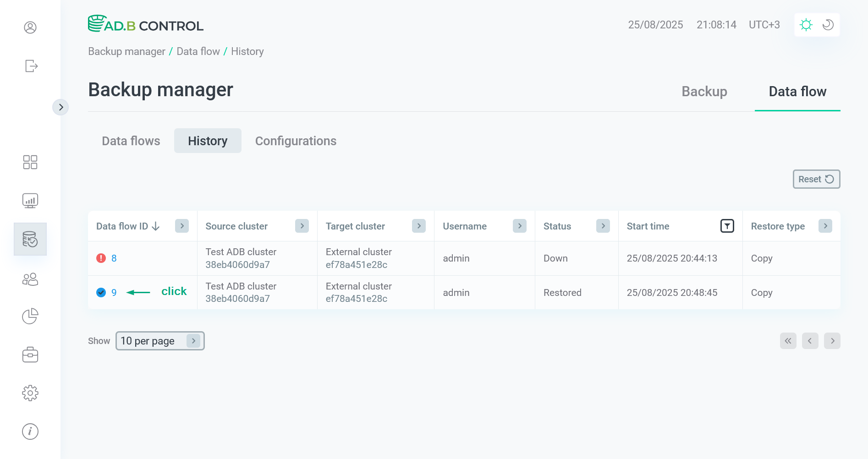Go to next page with the pagination arrow
The image size is (868, 459).
coord(832,341)
